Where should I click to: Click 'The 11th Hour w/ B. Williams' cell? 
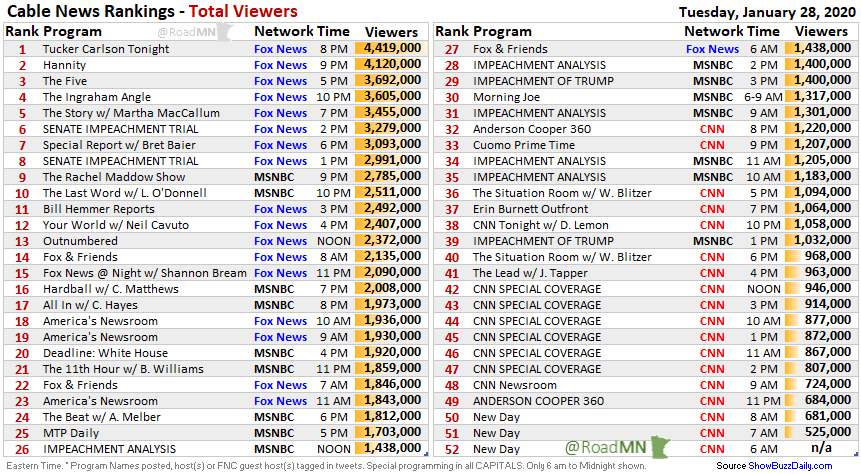click(x=123, y=369)
